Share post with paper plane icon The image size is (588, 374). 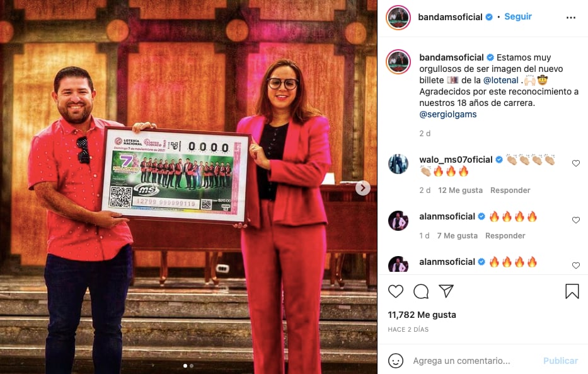[446, 291]
